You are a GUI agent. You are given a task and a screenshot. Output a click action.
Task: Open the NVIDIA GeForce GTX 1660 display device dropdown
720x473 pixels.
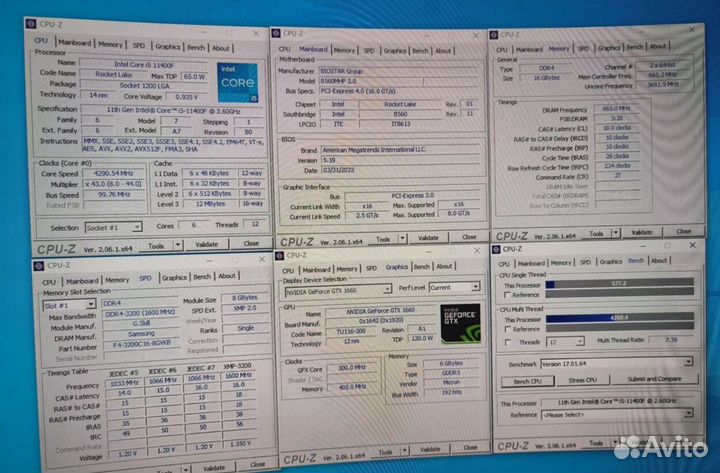pyautogui.click(x=338, y=291)
